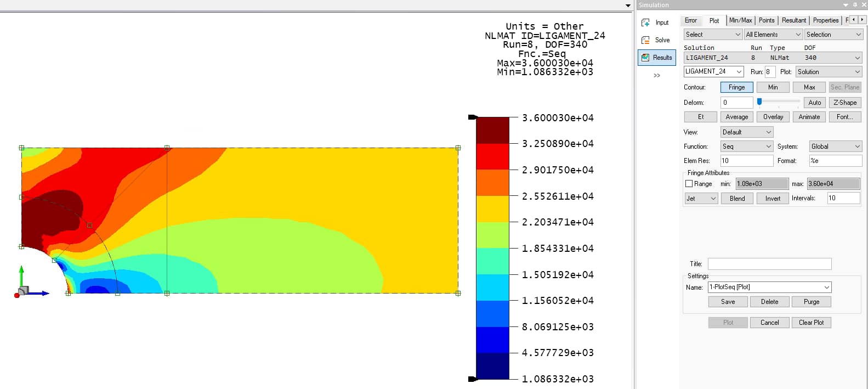The width and height of the screenshot is (868, 389).
Task: Click the Title text input field
Action: pos(769,264)
